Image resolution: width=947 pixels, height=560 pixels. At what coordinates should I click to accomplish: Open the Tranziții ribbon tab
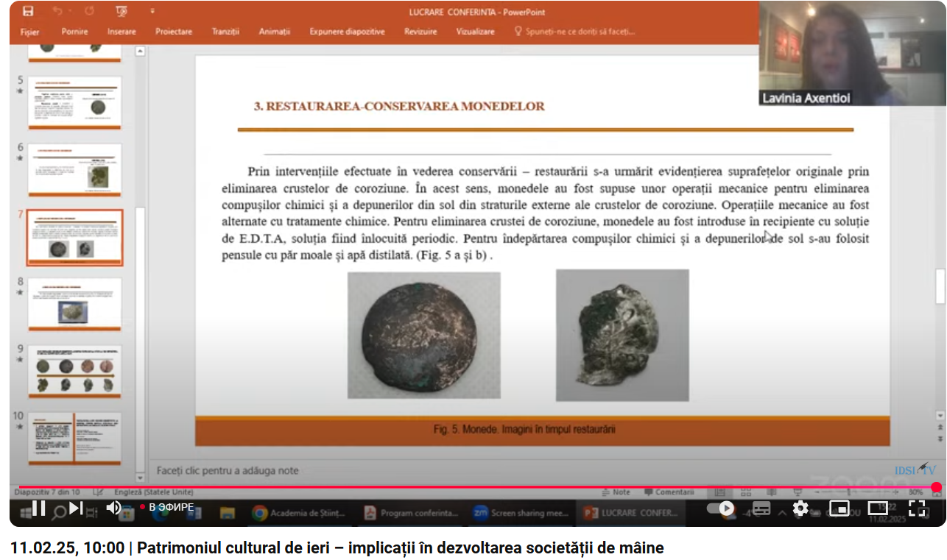[225, 32]
